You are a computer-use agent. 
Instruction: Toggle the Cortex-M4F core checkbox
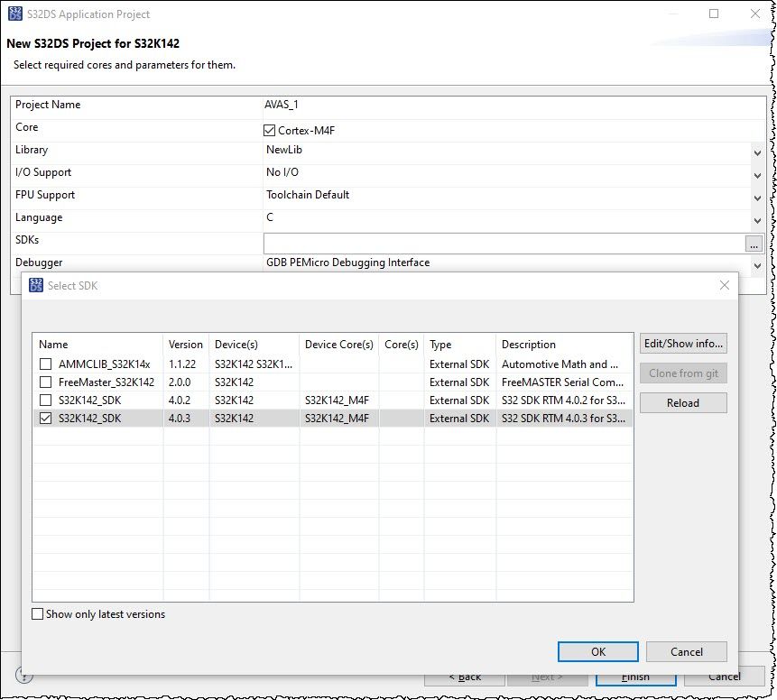coord(269,130)
